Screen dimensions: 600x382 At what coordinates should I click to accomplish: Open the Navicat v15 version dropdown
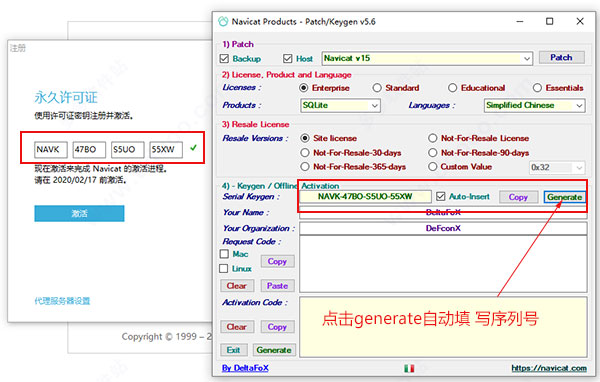pyautogui.click(x=427, y=58)
